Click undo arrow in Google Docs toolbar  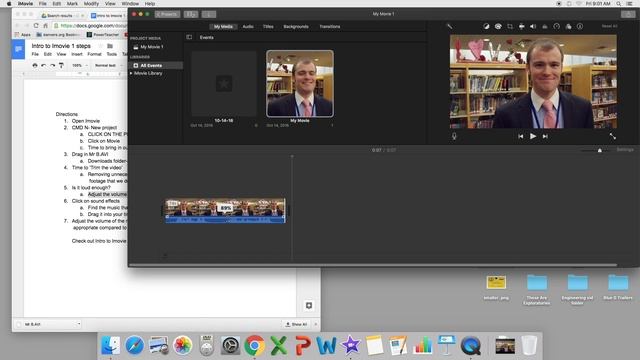click(x=44, y=65)
